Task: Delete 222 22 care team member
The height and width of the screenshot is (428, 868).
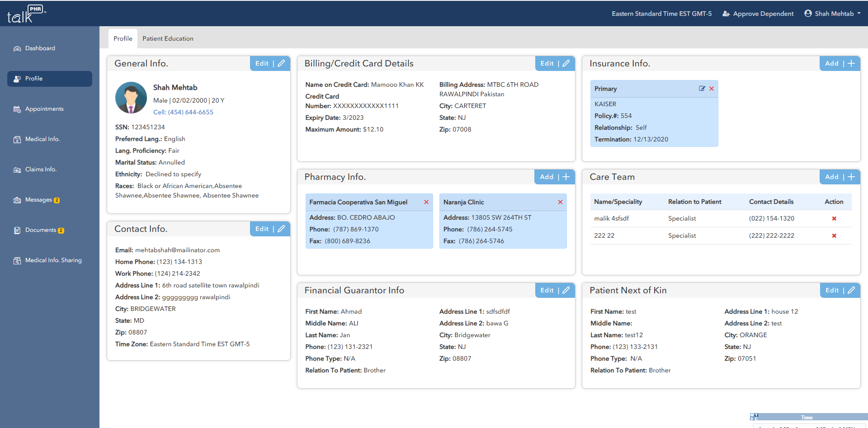Action: click(834, 236)
